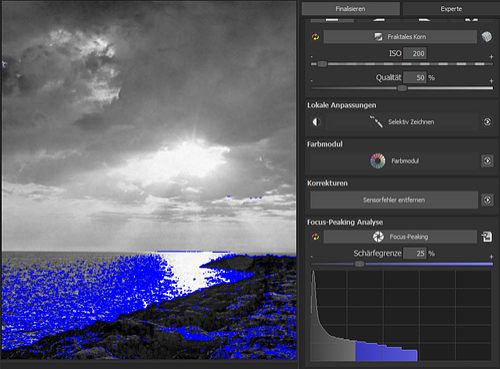Click the colored reset icon beside Focus-Peaking

315,237
